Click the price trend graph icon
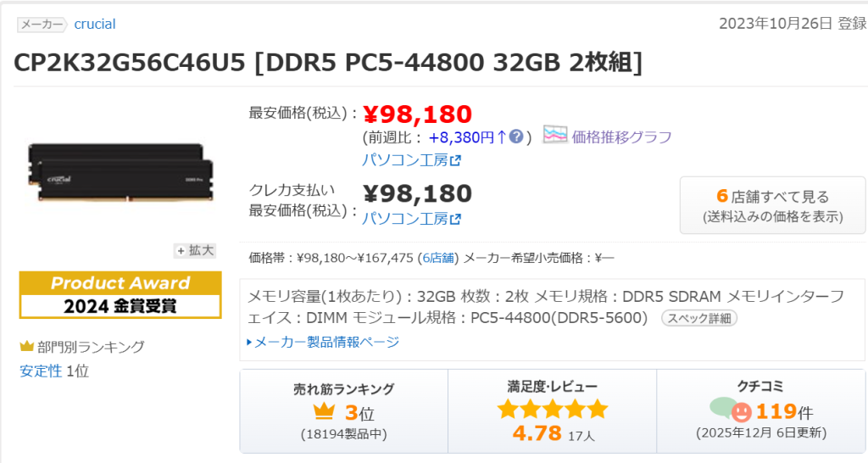Screen dimensions: 868x463 tap(555, 136)
